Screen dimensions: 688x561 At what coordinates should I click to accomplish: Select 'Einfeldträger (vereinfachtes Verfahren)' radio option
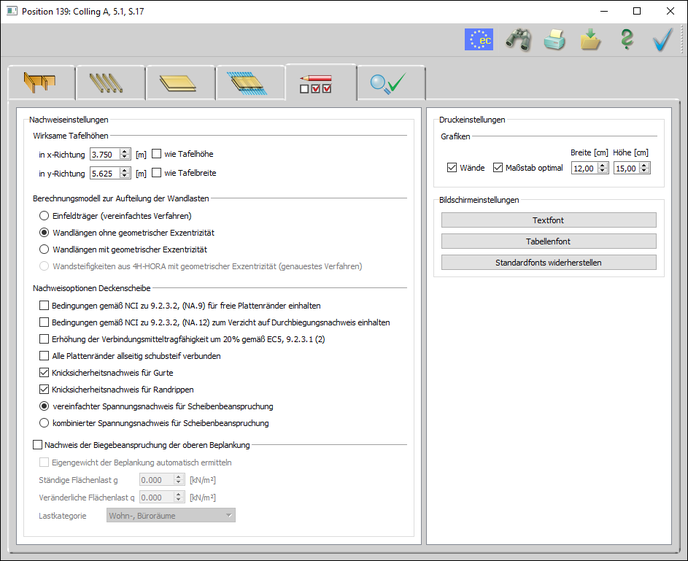coord(44,215)
